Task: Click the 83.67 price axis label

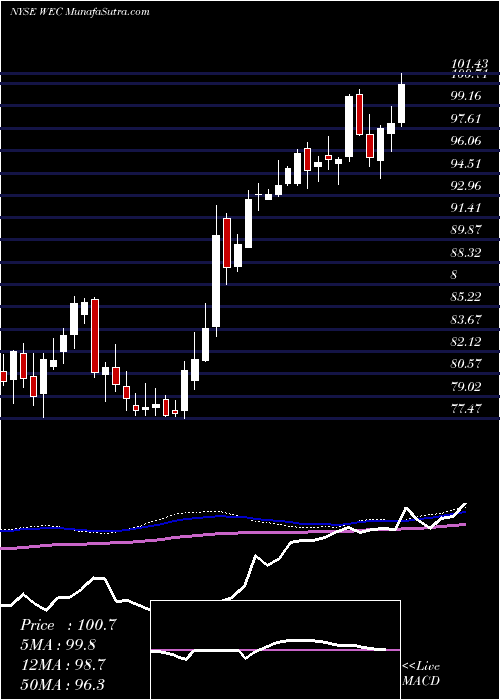Action: [466, 319]
